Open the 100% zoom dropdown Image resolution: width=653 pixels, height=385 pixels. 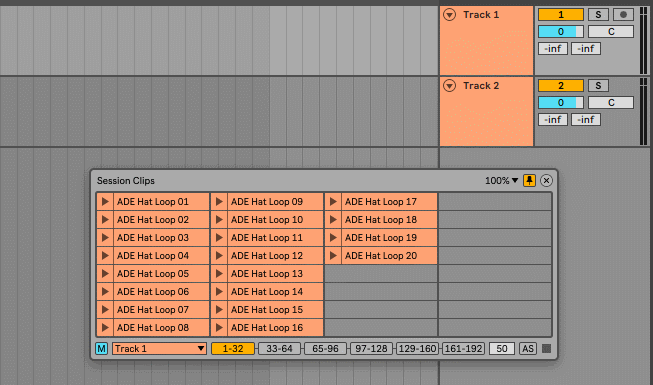(501, 180)
